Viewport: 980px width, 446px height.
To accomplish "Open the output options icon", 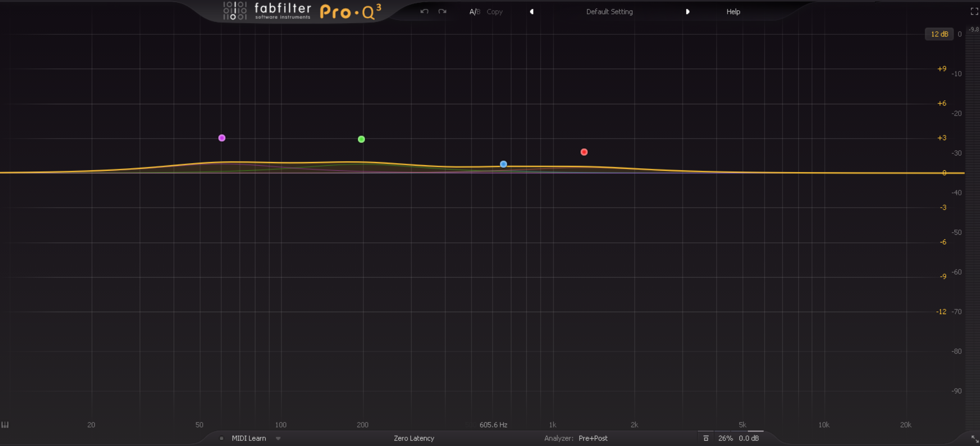I will (x=706, y=438).
